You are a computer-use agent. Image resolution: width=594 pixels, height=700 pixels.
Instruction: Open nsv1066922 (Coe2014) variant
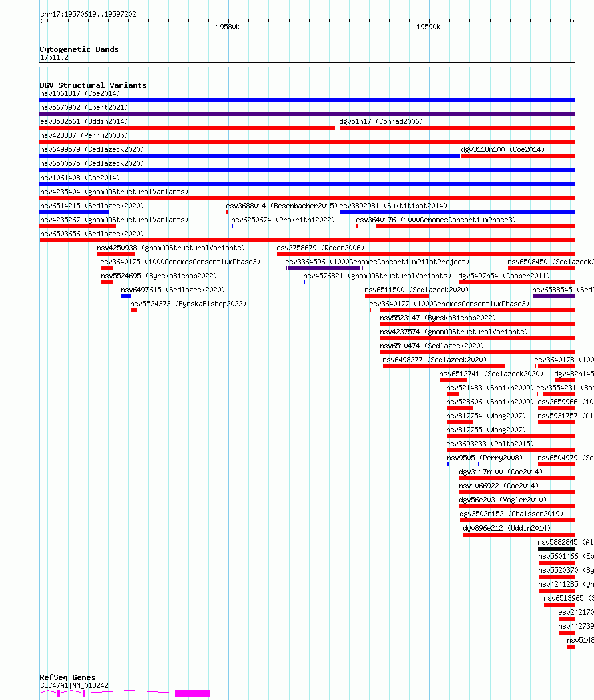click(x=499, y=486)
